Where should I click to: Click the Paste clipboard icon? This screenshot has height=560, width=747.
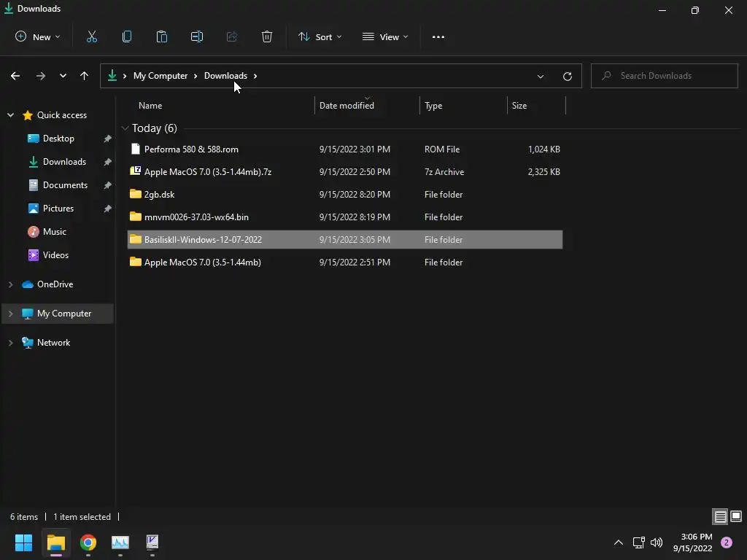click(162, 36)
